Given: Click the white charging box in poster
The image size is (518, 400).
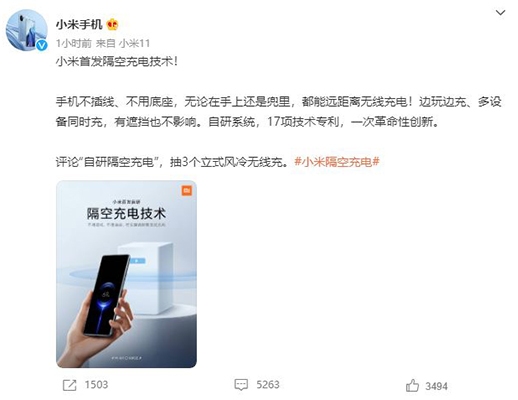Looking at the screenshot, I should point(147,278).
